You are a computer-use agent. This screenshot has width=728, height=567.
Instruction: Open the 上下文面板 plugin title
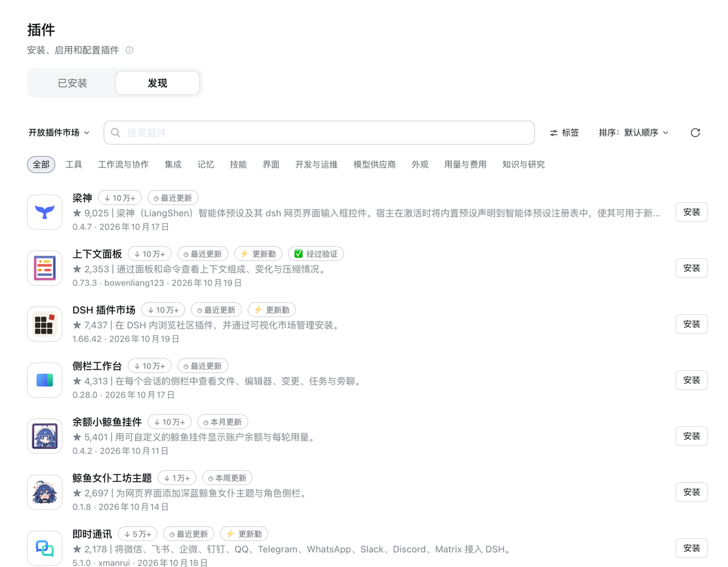coord(97,254)
